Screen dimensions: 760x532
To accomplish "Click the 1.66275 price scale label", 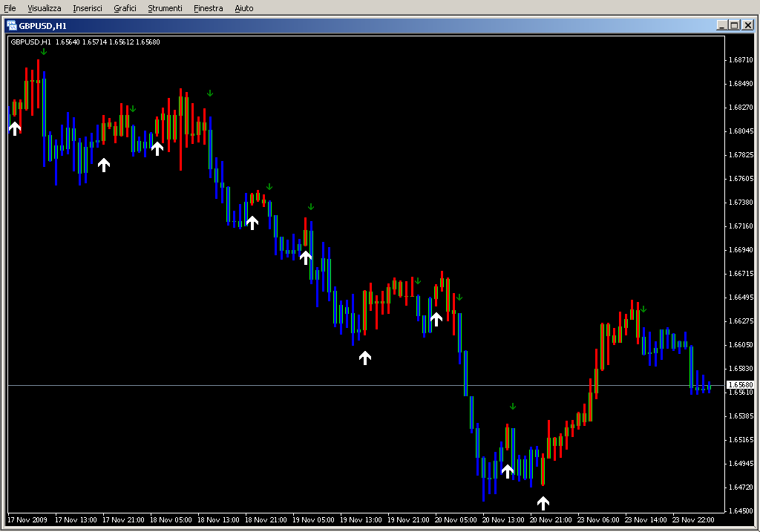I will [741, 321].
